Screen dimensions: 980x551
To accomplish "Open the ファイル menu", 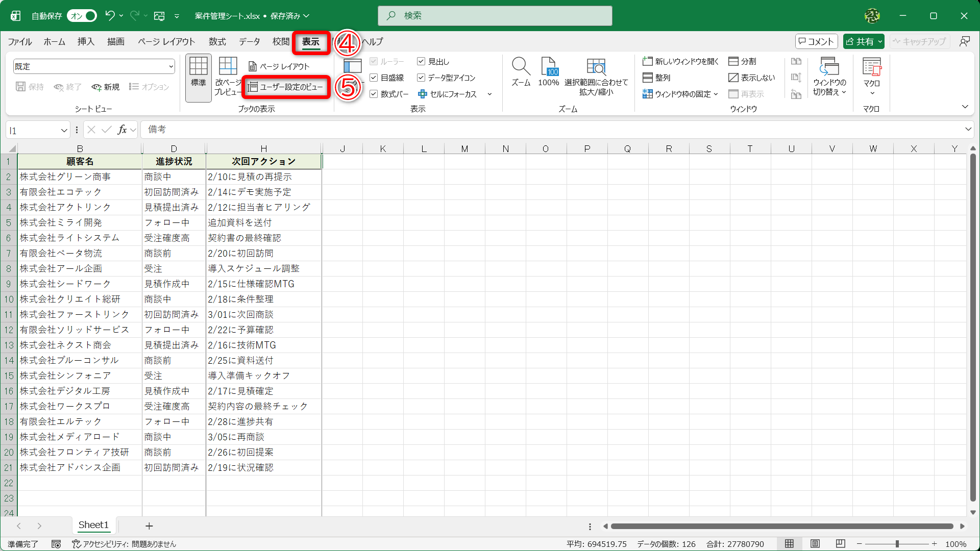I will click(20, 42).
